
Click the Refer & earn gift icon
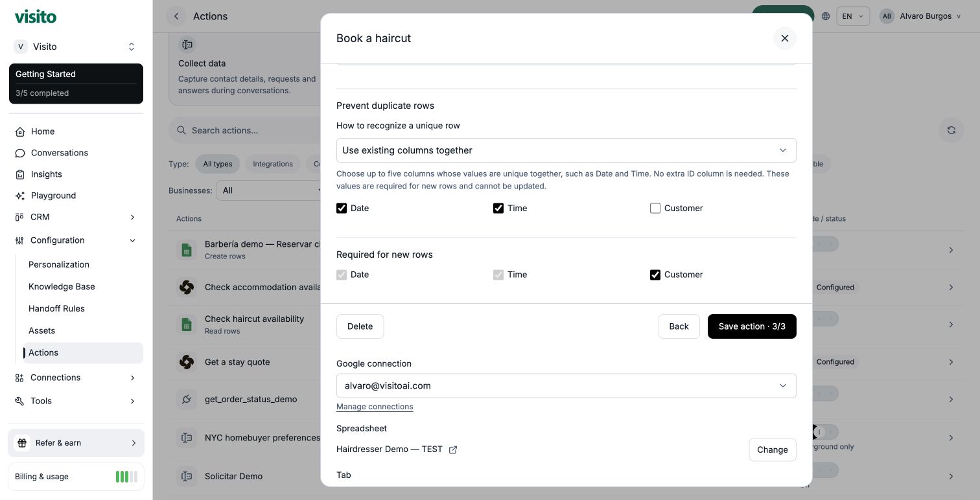click(22, 443)
